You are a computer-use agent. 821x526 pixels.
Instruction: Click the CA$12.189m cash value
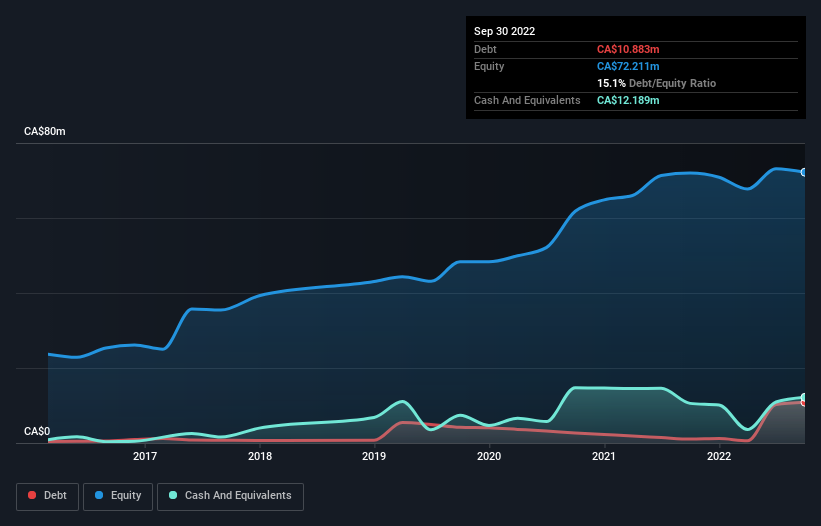coord(628,100)
